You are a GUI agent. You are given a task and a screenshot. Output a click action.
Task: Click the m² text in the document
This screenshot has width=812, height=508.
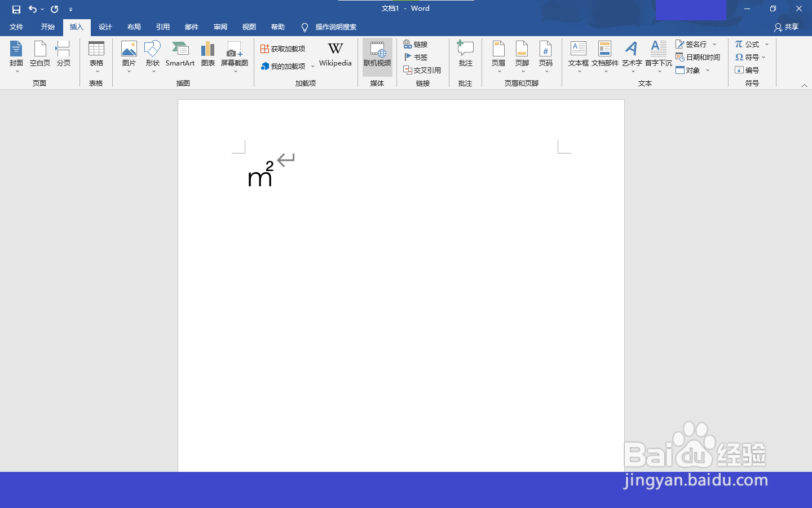[x=261, y=174]
